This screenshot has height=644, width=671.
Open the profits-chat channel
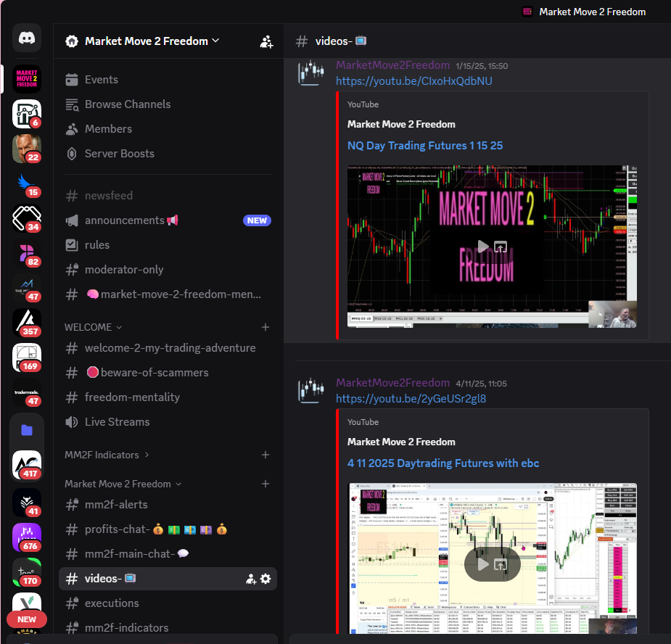[168, 529]
